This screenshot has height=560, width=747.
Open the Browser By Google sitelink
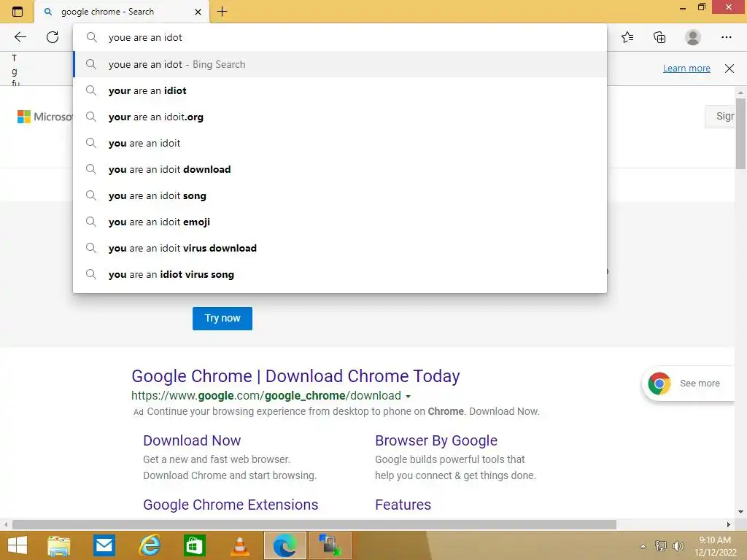pos(436,440)
